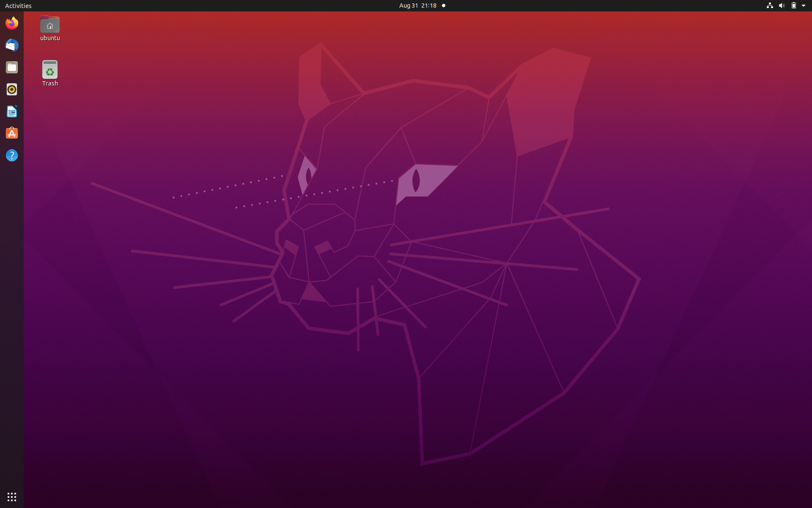Open Firefox from the dock

pyautogui.click(x=12, y=23)
